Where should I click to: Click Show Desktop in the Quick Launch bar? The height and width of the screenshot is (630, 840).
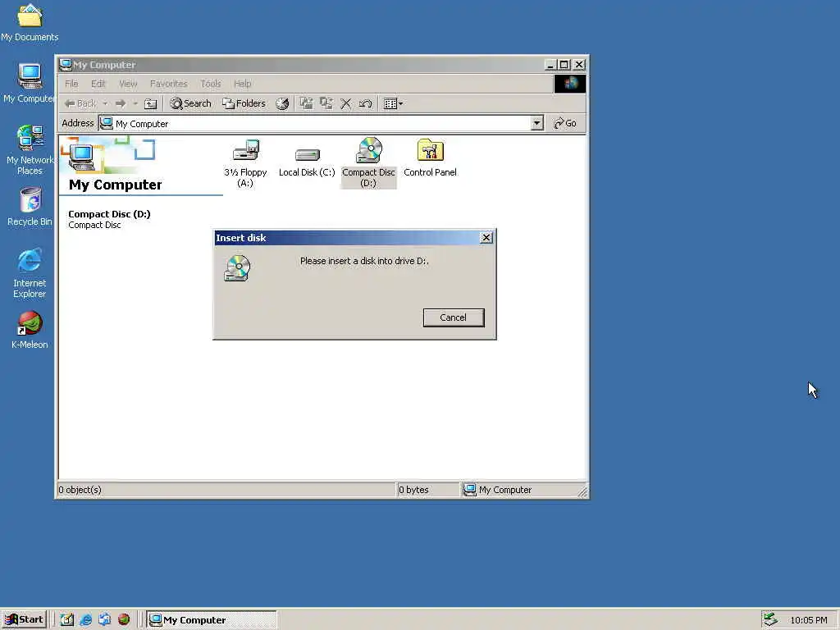point(67,620)
